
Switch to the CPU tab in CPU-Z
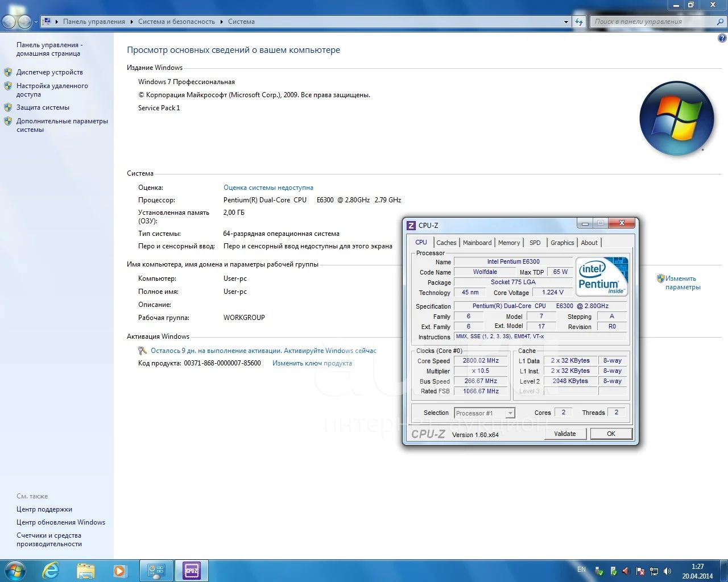[x=421, y=242]
